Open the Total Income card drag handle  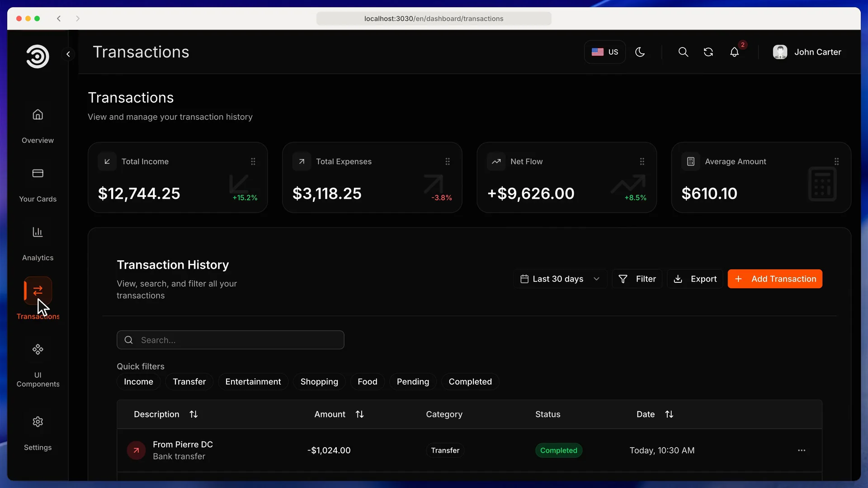point(253,161)
